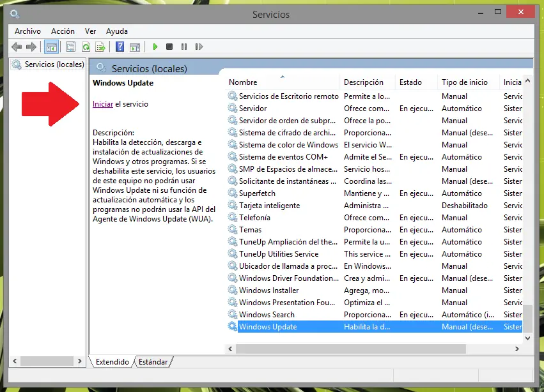Select the Sistema de color de Windows row

coord(374,144)
